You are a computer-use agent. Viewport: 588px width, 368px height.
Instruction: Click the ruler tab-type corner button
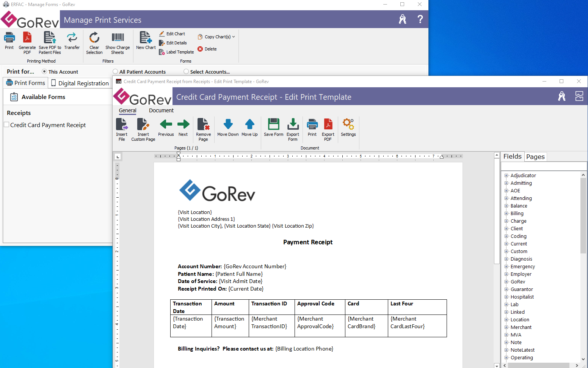click(118, 156)
